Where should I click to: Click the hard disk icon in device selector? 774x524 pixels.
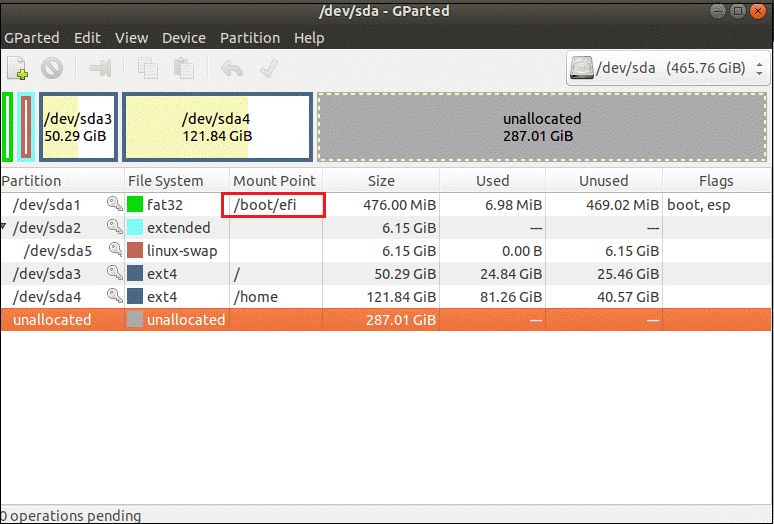(581, 68)
